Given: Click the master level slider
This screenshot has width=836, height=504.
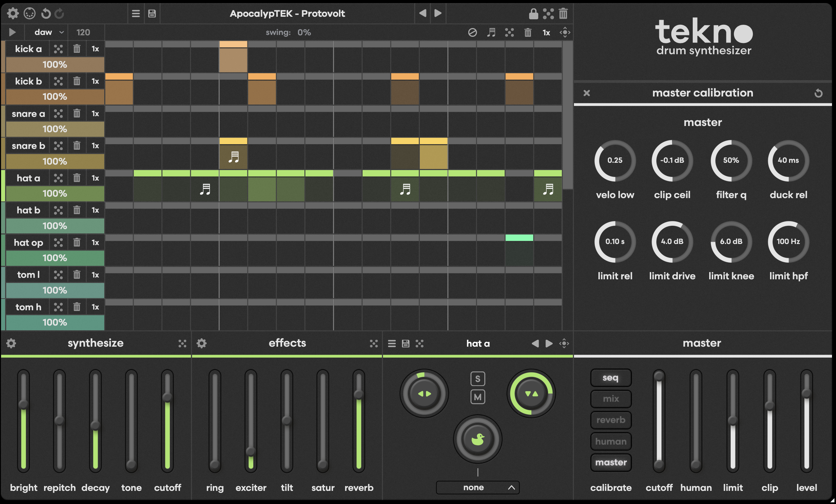Looking at the screenshot, I should coord(806,394).
